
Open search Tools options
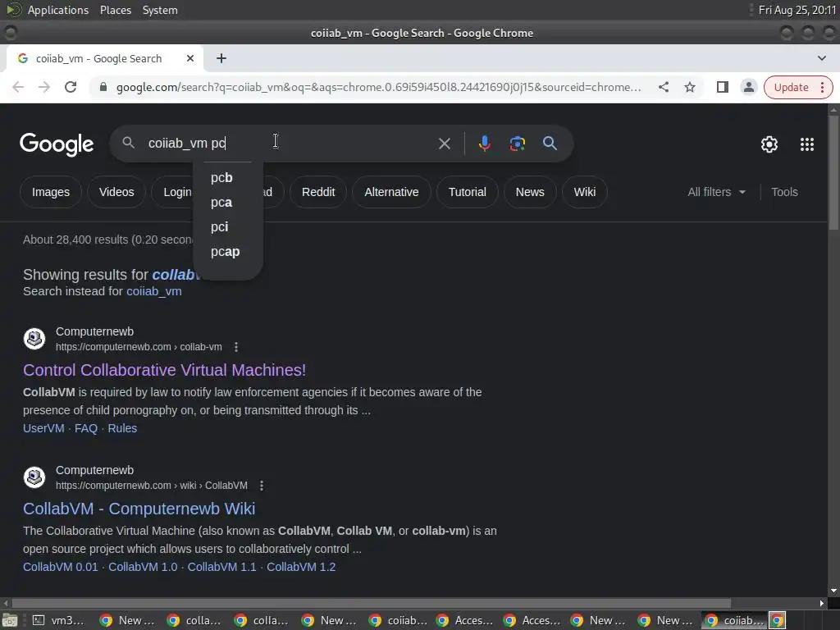[784, 192]
